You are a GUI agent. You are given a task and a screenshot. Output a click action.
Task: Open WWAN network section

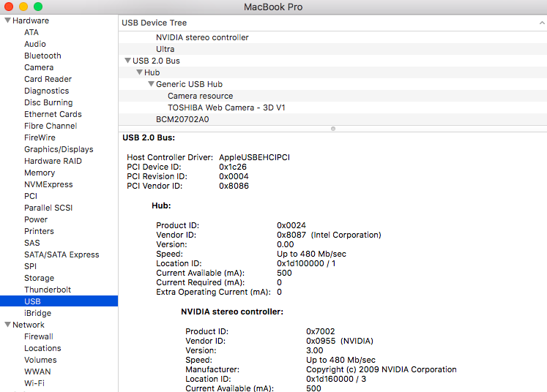click(x=37, y=372)
